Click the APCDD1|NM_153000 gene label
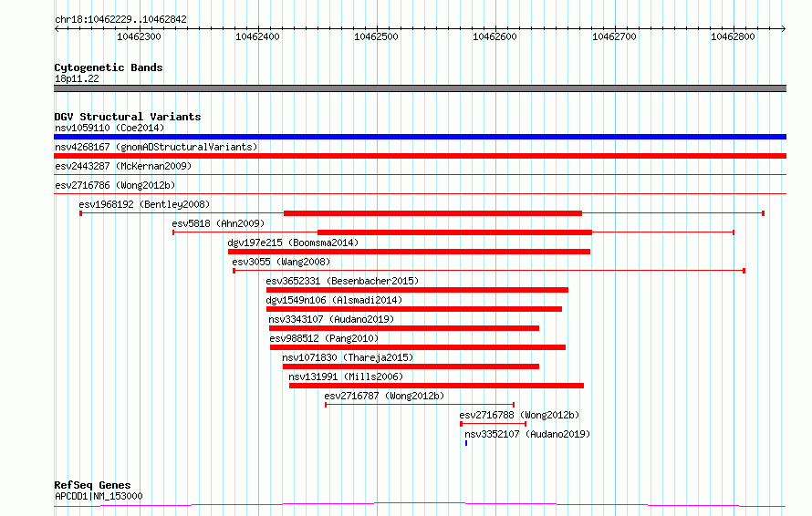Viewport: 812px width, 516px height. coord(99,496)
